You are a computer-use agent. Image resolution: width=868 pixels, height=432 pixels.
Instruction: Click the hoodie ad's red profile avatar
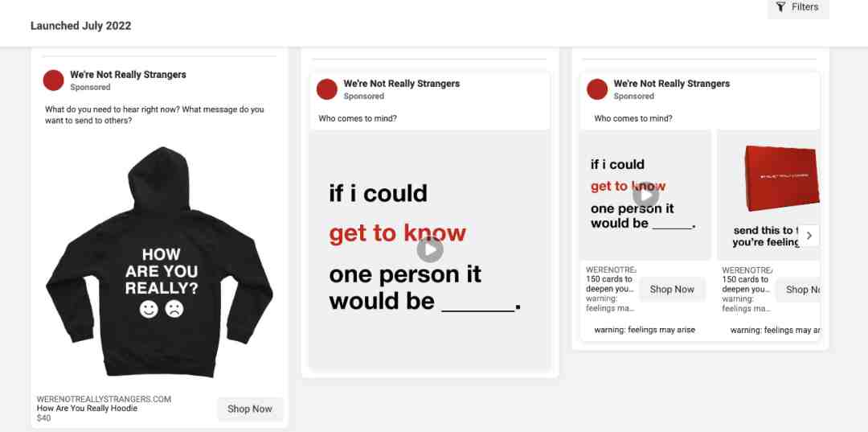click(53, 80)
